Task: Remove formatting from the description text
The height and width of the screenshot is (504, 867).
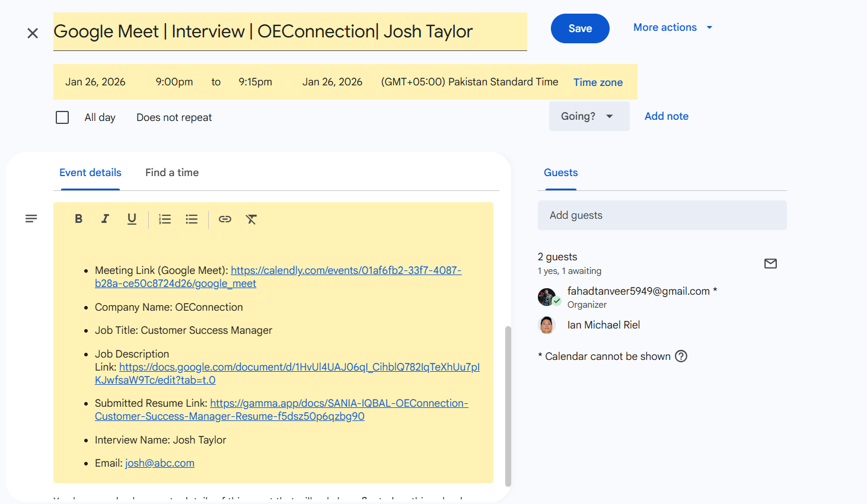Action: pyautogui.click(x=251, y=219)
